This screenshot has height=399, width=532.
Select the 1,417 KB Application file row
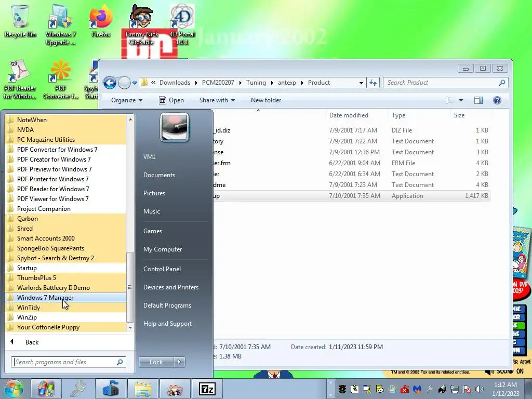click(352, 196)
